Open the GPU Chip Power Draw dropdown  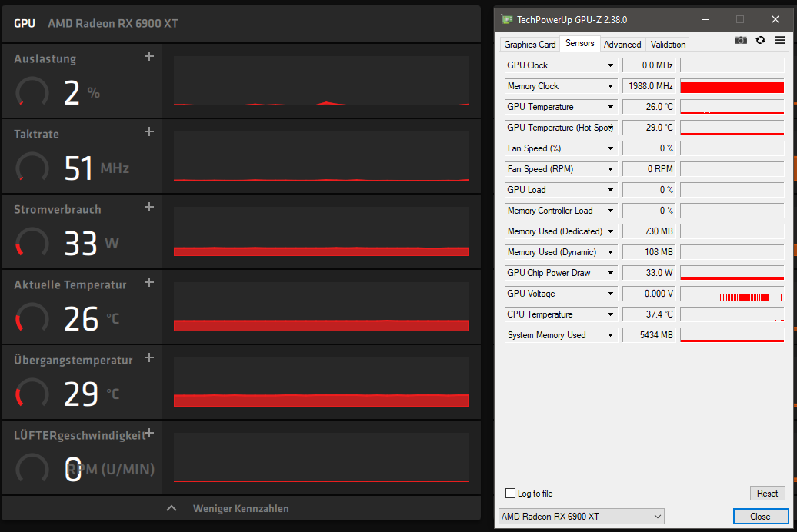[610, 273]
